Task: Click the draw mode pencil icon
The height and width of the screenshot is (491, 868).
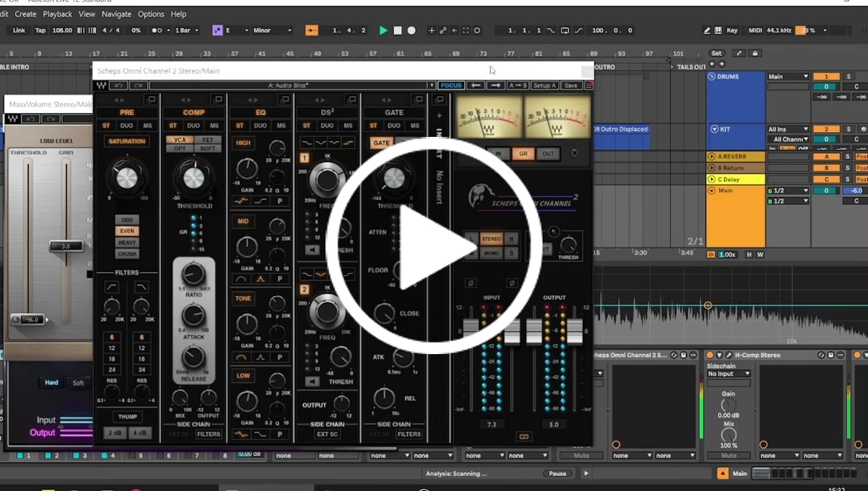Action: point(706,30)
